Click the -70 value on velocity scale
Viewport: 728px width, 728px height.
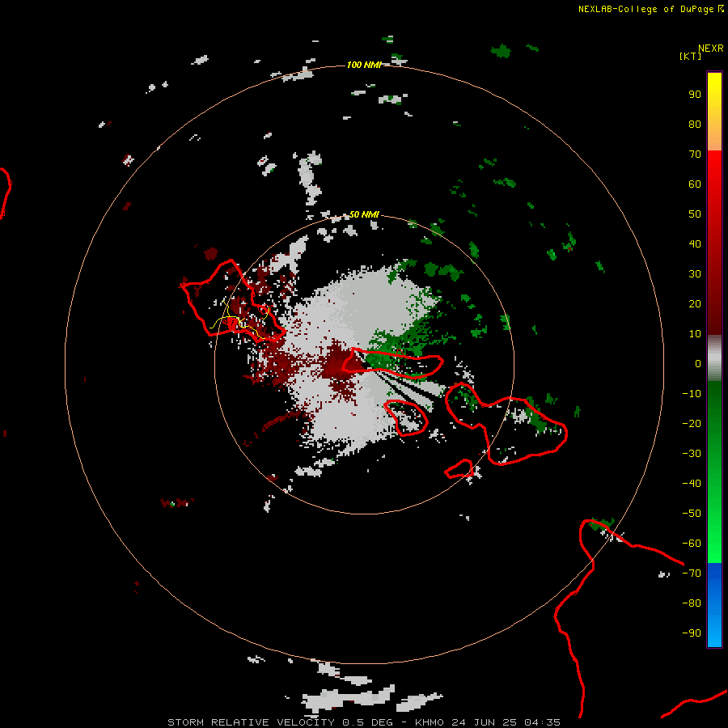[x=692, y=574]
